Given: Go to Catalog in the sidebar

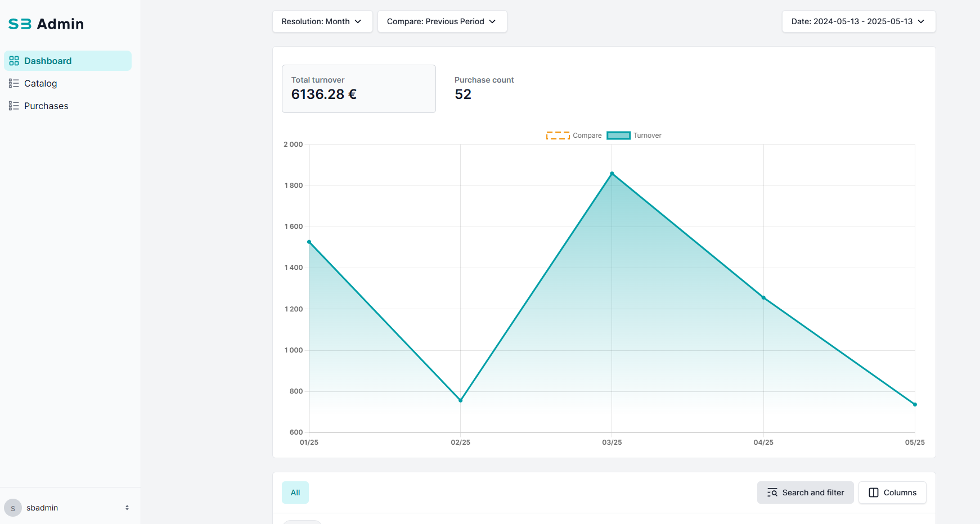Looking at the screenshot, I should (x=41, y=83).
